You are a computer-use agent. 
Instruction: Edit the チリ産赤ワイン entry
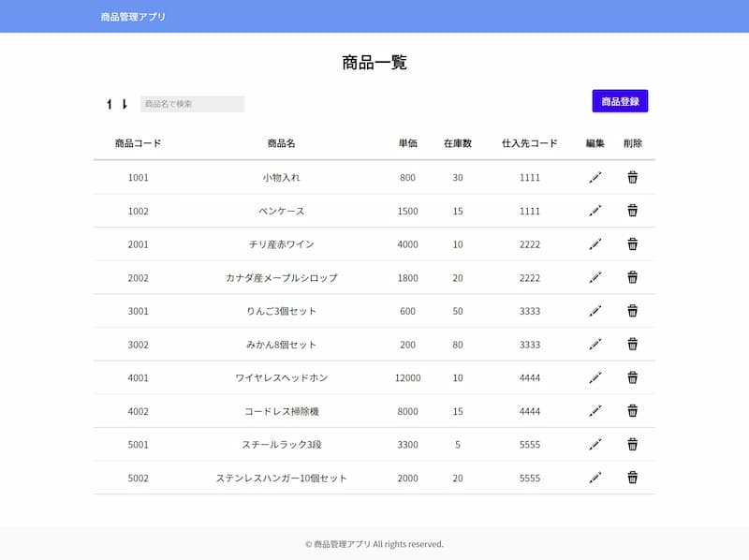pos(595,244)
